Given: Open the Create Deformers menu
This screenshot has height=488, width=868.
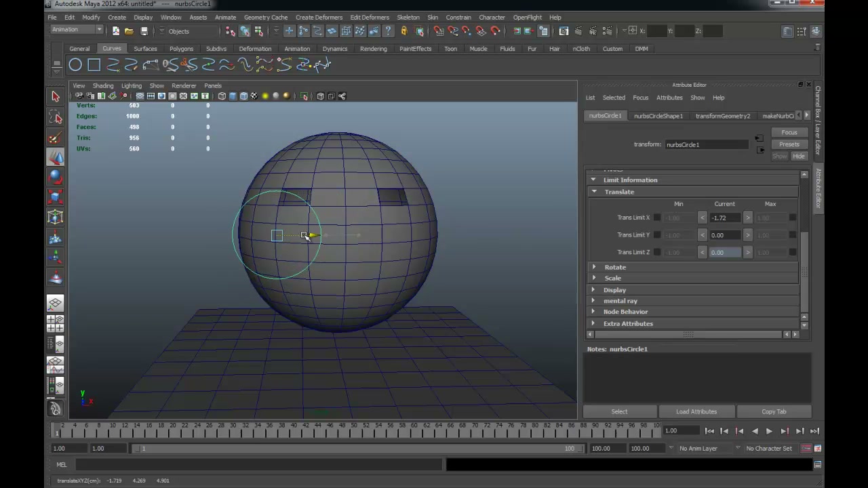Looking at the screenshot, I should pos(319,17).
